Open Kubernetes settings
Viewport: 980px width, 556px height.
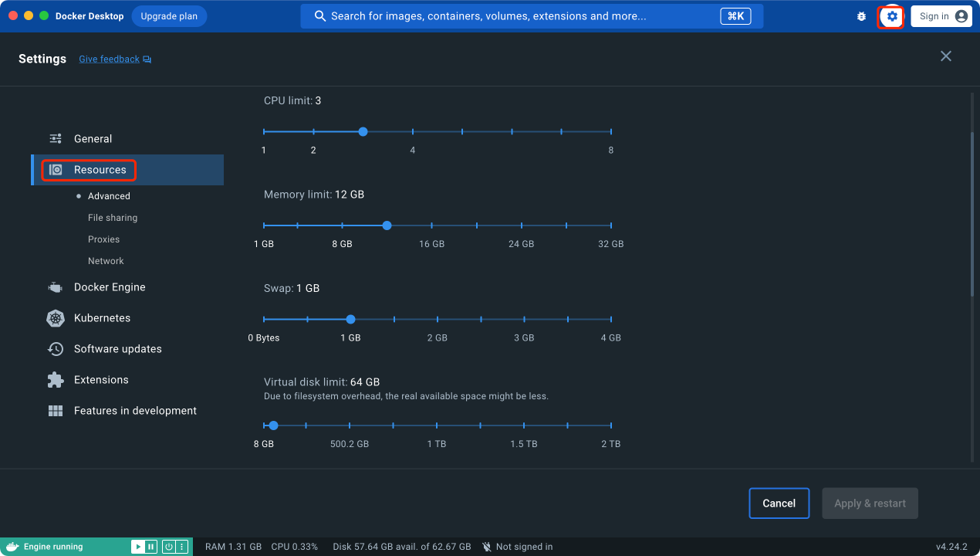pos(127,318)
